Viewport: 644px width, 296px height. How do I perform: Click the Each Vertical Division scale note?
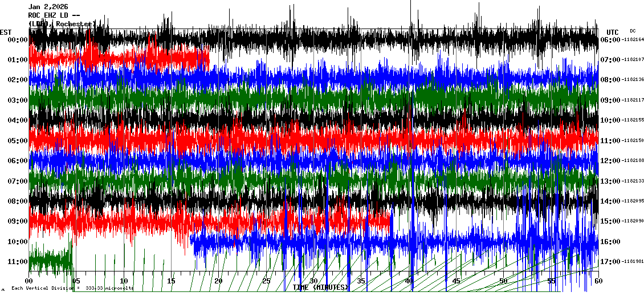tap(72, 288)
